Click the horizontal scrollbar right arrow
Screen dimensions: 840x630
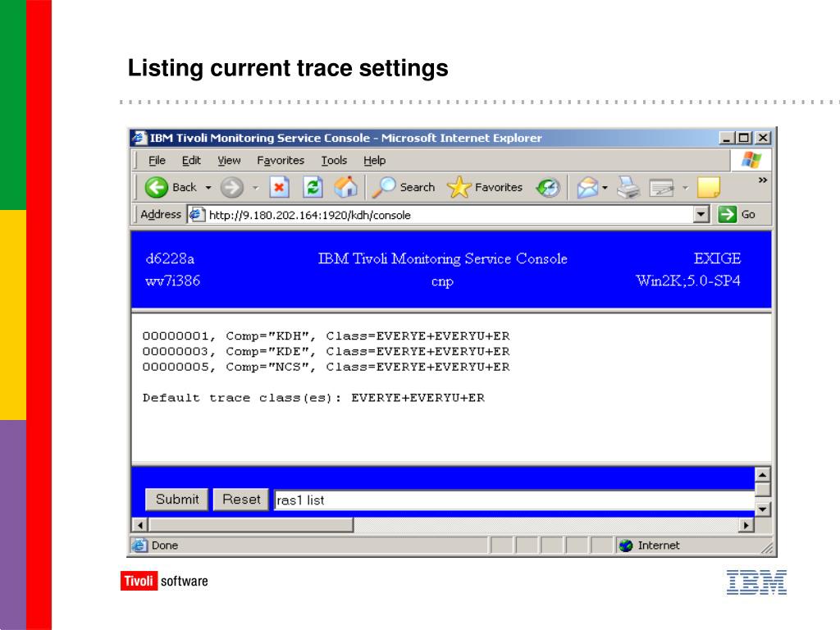pyautogui.click(x=746, y=525)
